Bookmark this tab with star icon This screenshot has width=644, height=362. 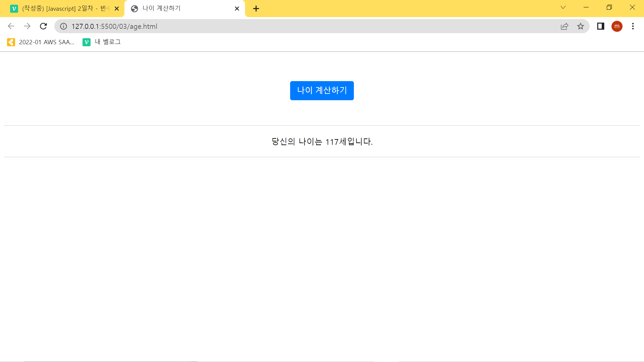point(581,26)
